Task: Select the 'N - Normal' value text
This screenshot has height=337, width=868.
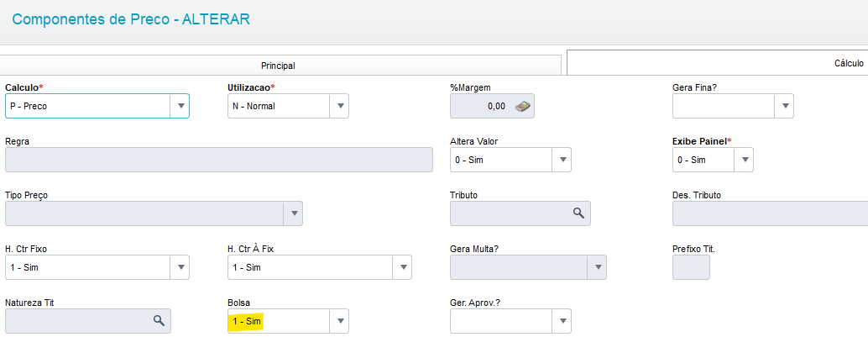Action: pyautogui.click(x=254, y=106)
